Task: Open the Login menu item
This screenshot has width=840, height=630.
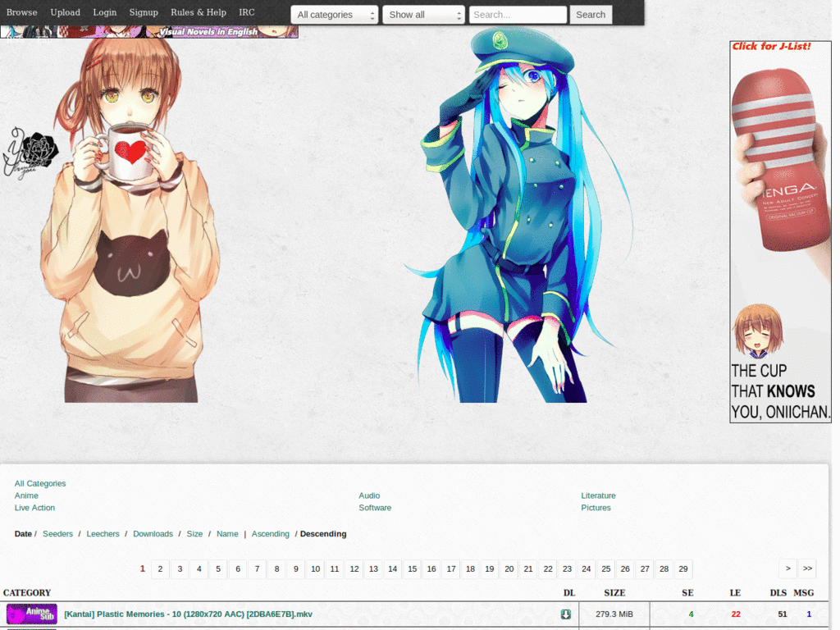Action: [104, 12]
